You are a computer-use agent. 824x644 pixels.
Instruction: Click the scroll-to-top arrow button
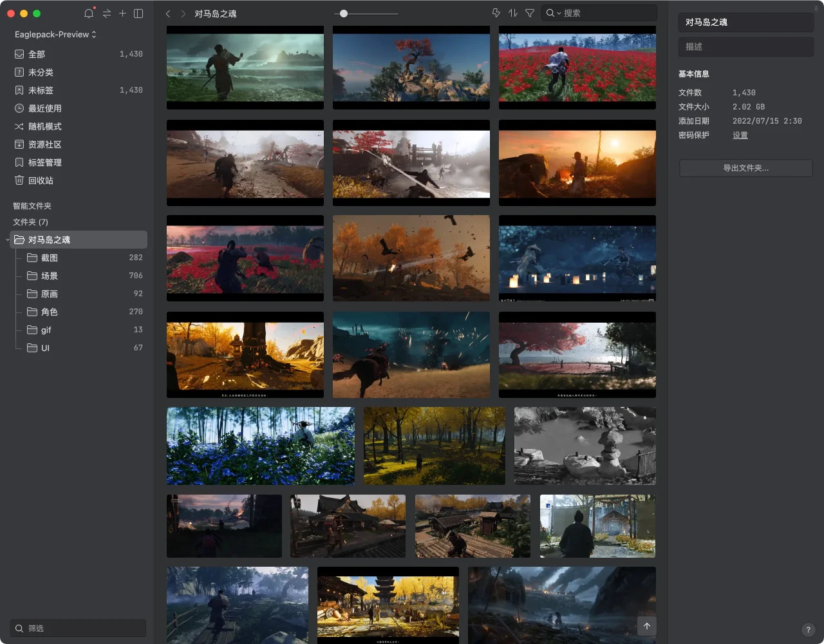(x=647, y=626)
